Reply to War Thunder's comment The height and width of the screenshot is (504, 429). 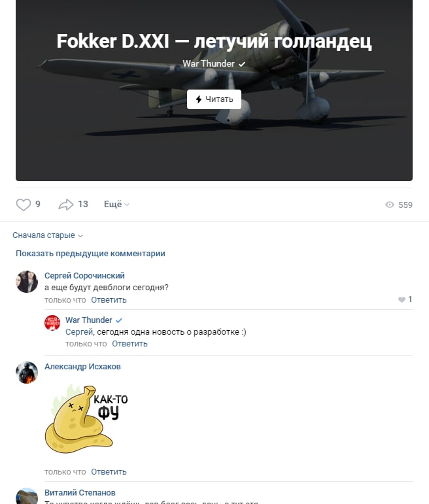[x=129, y=344]
